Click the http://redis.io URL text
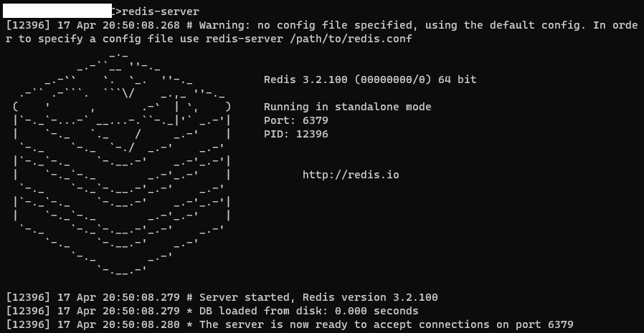The height and width of the screenshot is (333, 644). pyautogui.click(x=351, y=175)
